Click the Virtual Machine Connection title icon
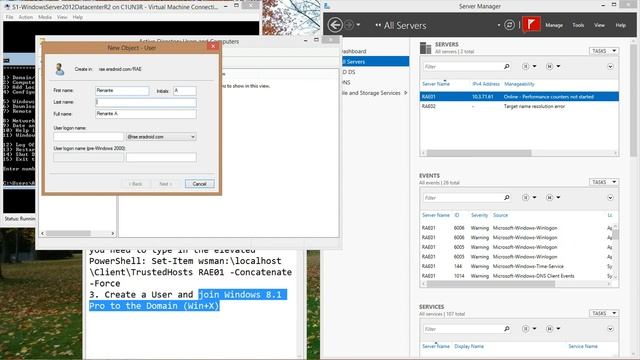640x360 pixels. 7,7
